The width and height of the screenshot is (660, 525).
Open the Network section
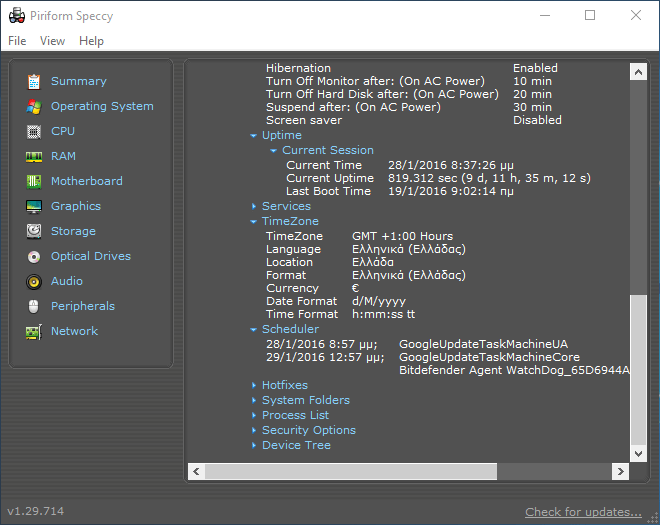[75, 331]
